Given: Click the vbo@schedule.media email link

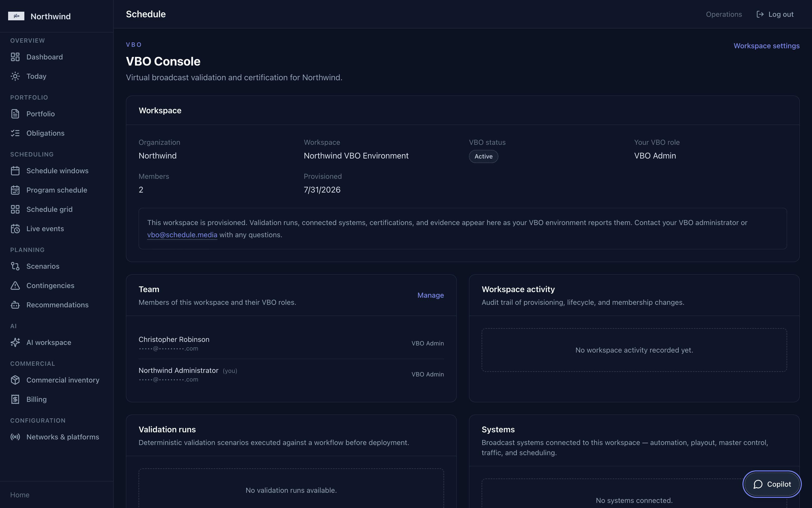Looking at the screenshot, I should (182, 235).
